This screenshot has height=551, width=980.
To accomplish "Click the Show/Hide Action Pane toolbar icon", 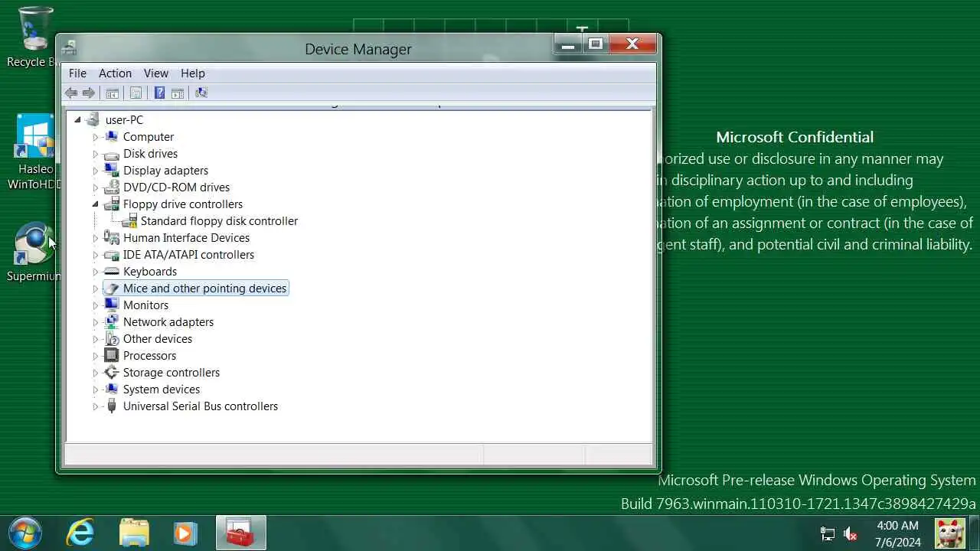I will (178, 93).
